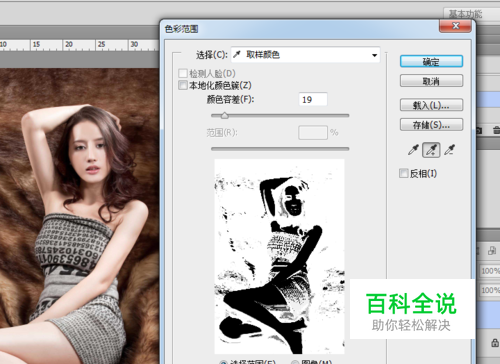The height and width of the screenshot is (364, 500).
Task: Open the 选择 sampled colors dropdown
Action: 306,55
